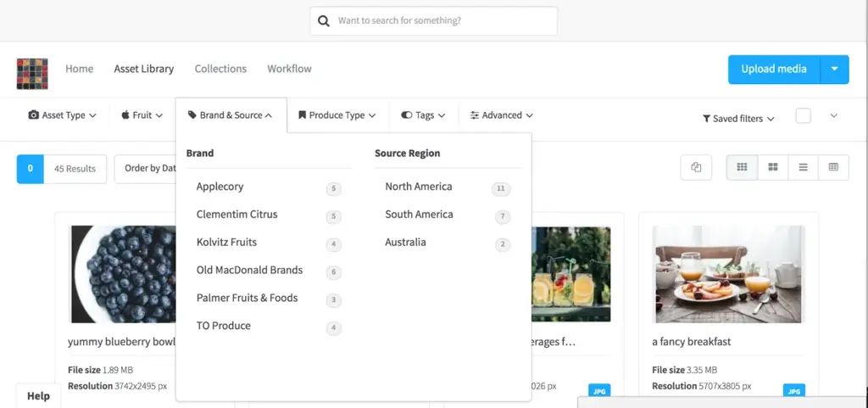
Task: Open the fancy breakfast thumbnail
Action: [x=728, y=274]
